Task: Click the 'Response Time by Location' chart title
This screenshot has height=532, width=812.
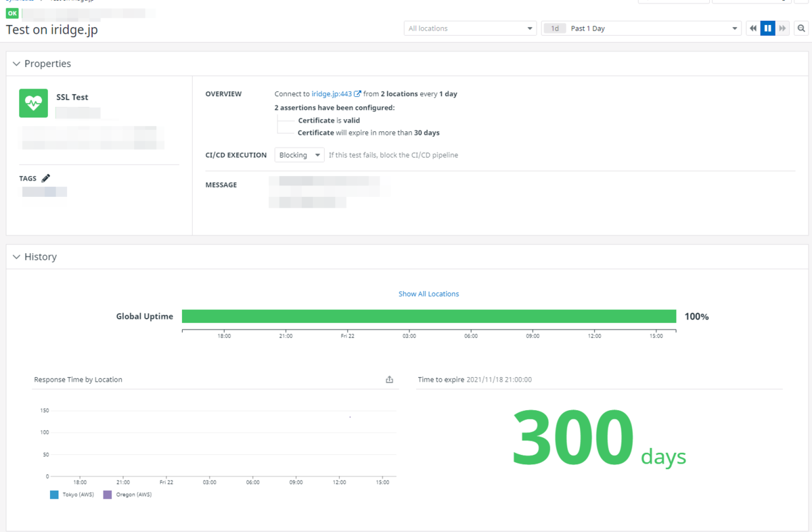Action: click(78, 380)
